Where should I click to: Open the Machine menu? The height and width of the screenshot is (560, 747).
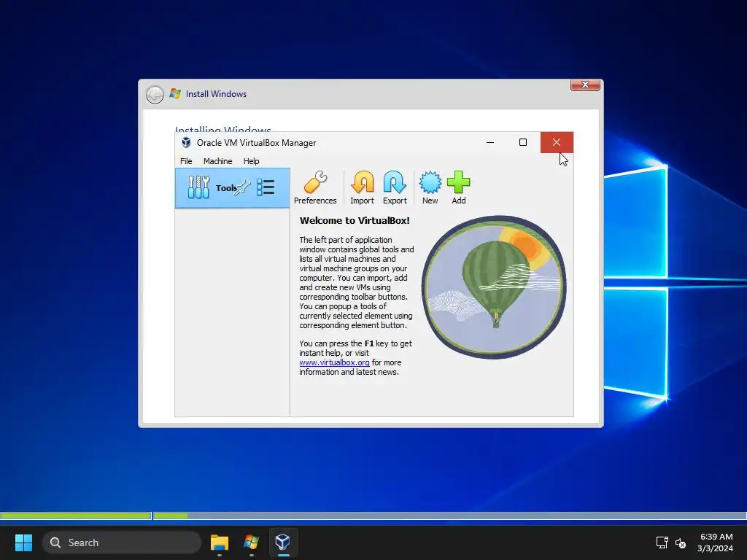[x=217, y=161]
